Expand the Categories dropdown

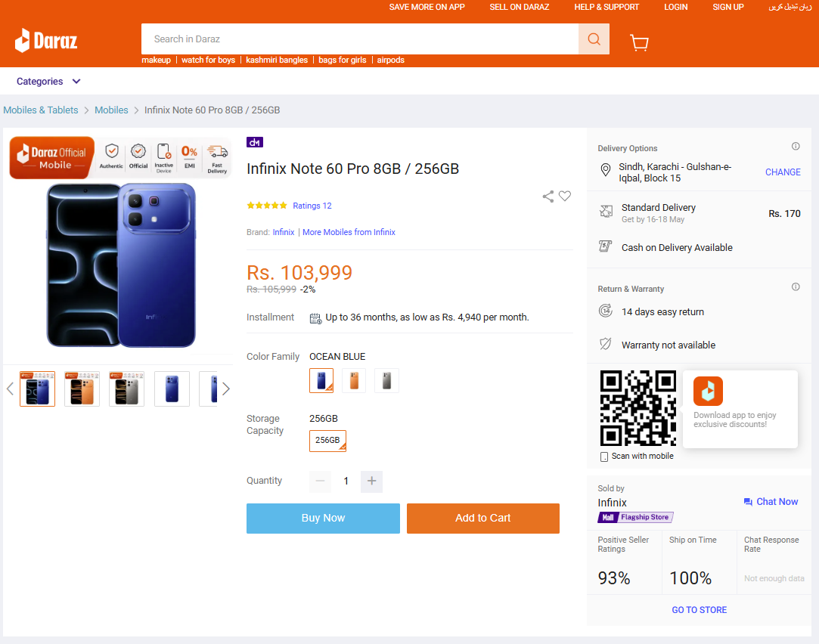click(48, 82)
